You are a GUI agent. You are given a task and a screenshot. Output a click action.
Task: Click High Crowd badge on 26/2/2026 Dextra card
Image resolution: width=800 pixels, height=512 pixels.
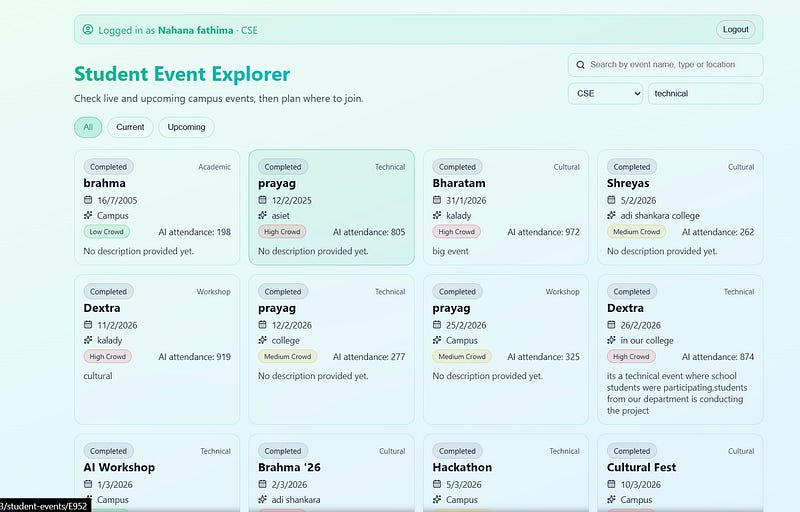[631, 356]
